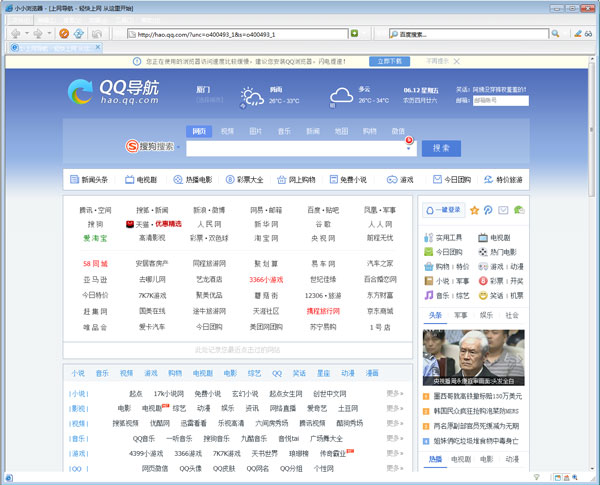Screen dimensions: 600x485
Task: Click the WeChat icon next to login
Action: [520, 210]
